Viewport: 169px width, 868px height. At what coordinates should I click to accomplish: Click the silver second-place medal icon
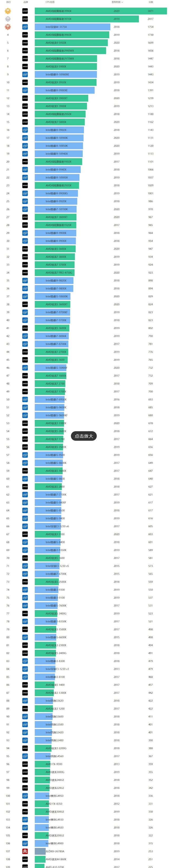[8, 19]
